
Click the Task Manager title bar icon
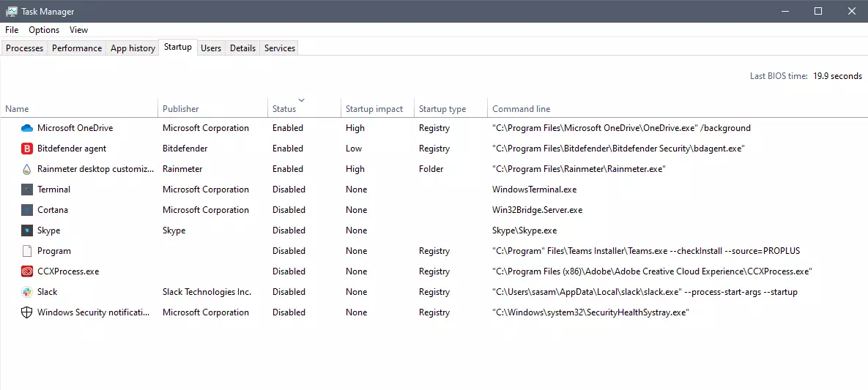pyautogui.click(x=11, y=11)
